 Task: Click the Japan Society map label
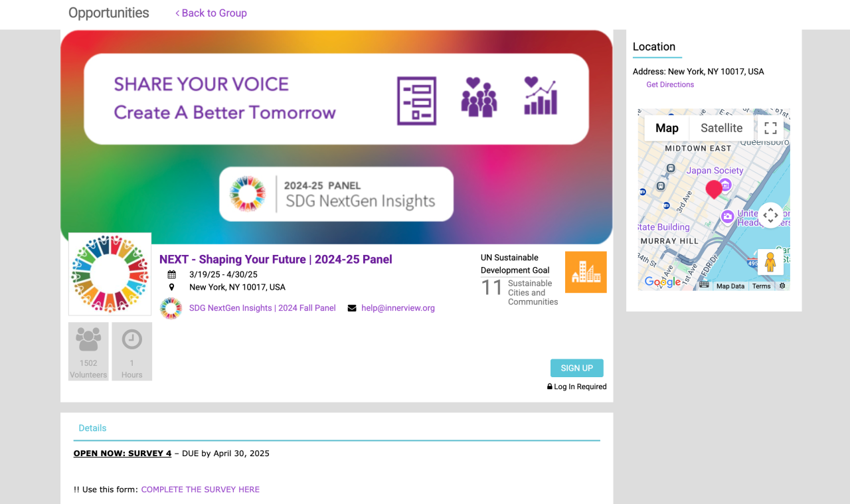(x=715, y=171)
